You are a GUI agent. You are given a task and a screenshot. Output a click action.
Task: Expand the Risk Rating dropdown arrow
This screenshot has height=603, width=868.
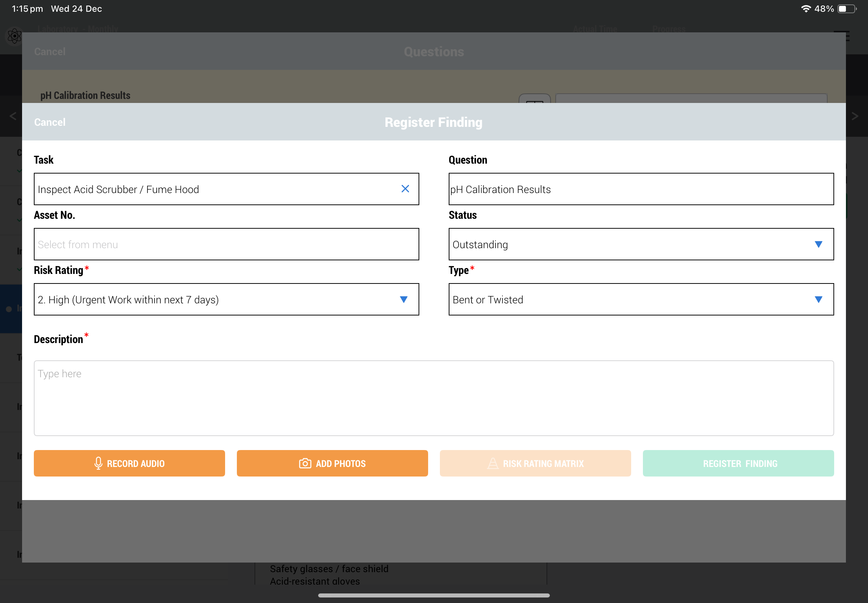point(403,300)
